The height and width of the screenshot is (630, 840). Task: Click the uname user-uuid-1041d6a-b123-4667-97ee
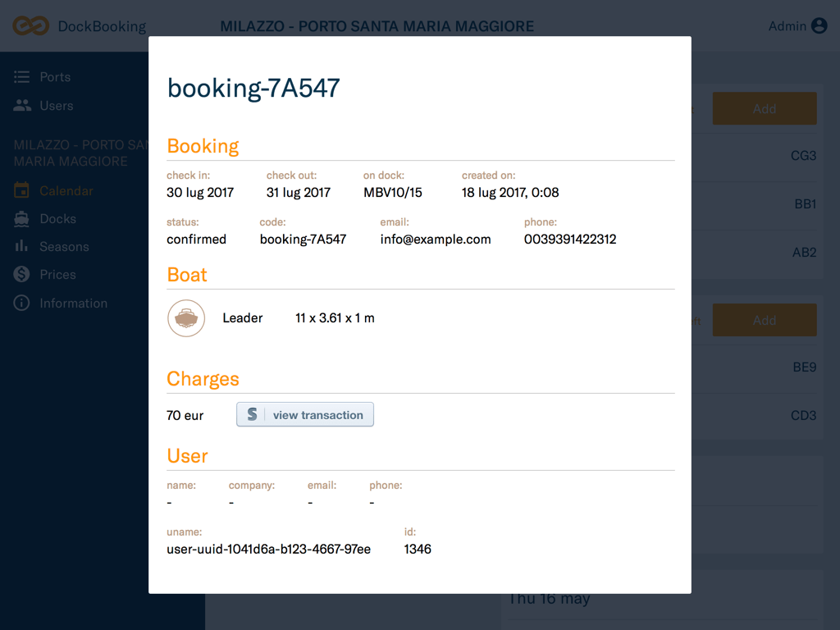coord(268,549)
